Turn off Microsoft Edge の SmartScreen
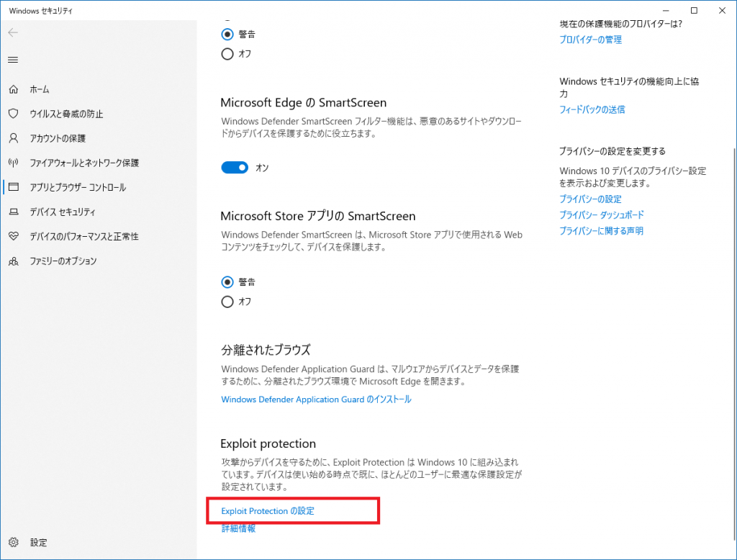 tap(233, 167)
